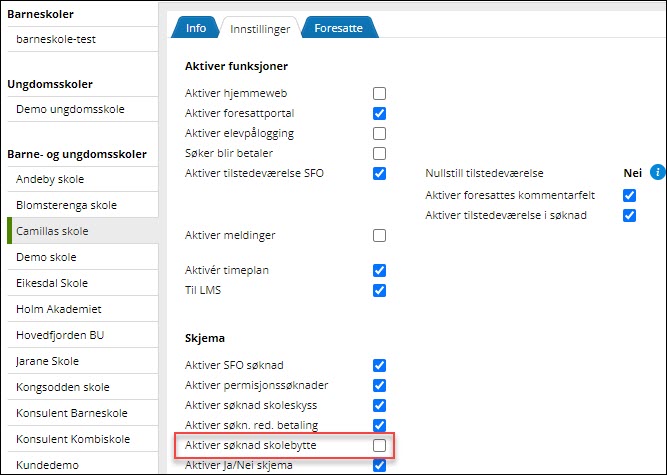Select Andeby skole in school list
Image resolution: width=667 pixels, height=475 pixels.
tap(50, 179)
